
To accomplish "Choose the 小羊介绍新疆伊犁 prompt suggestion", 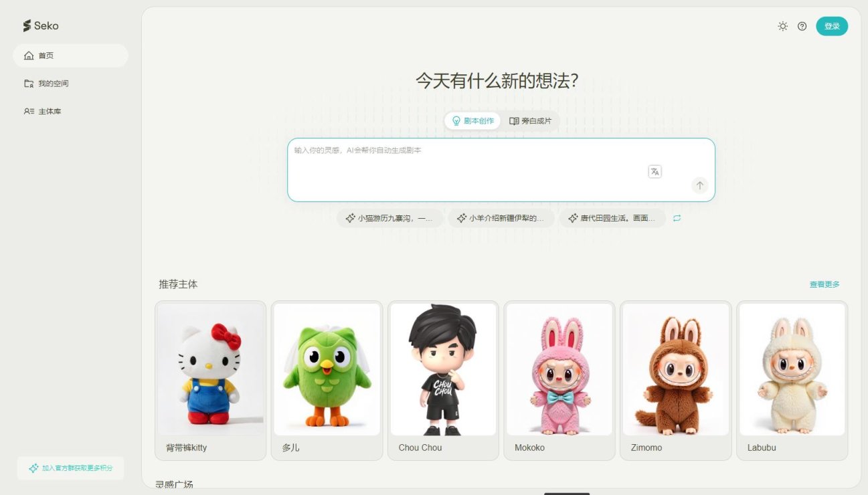I will [501, 218].
